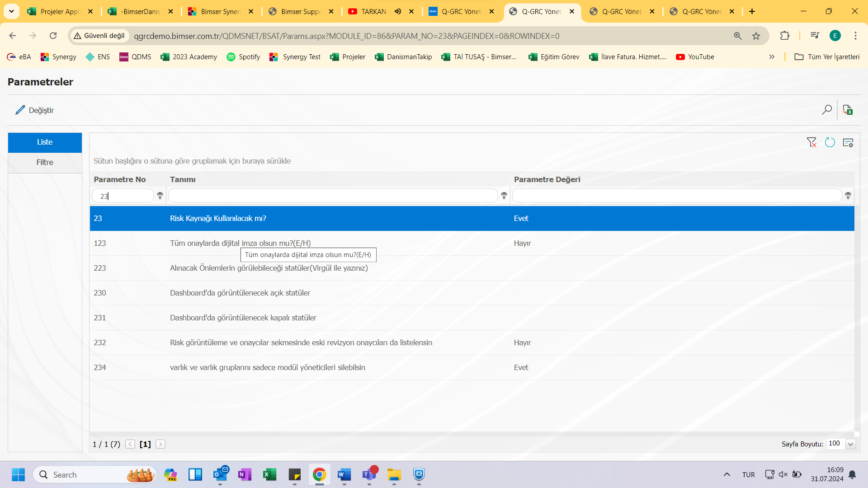Image resolution: width=868 pixels, height=488 pixels.
Task: Open Parametre Değeri filter operator icon
Action: tap(848, 196)
